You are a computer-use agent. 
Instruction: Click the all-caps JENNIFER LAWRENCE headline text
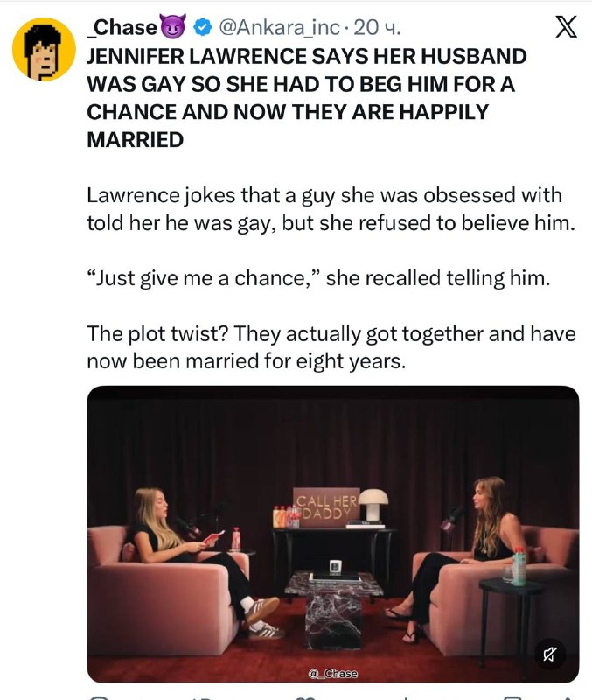point(307,98)
